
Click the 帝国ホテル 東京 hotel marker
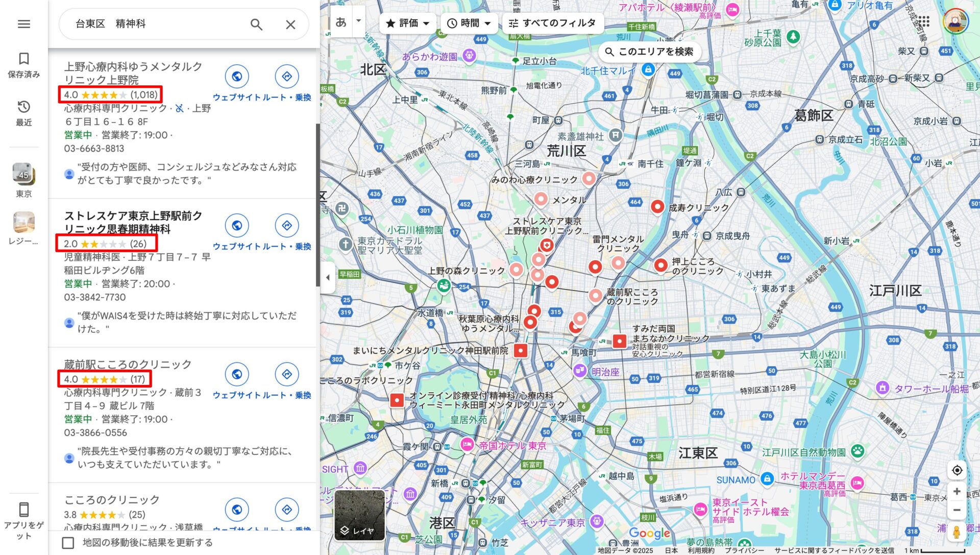(467, 445)
